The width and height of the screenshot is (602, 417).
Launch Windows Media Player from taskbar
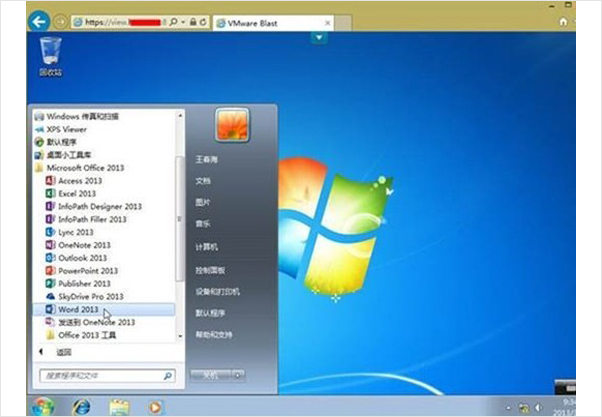point(155,407)
